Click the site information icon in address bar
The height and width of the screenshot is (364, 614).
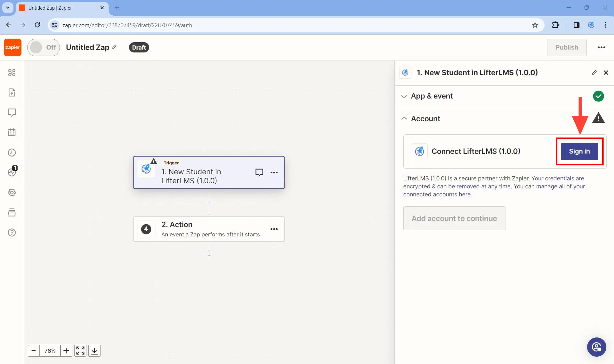coord(54,25)
